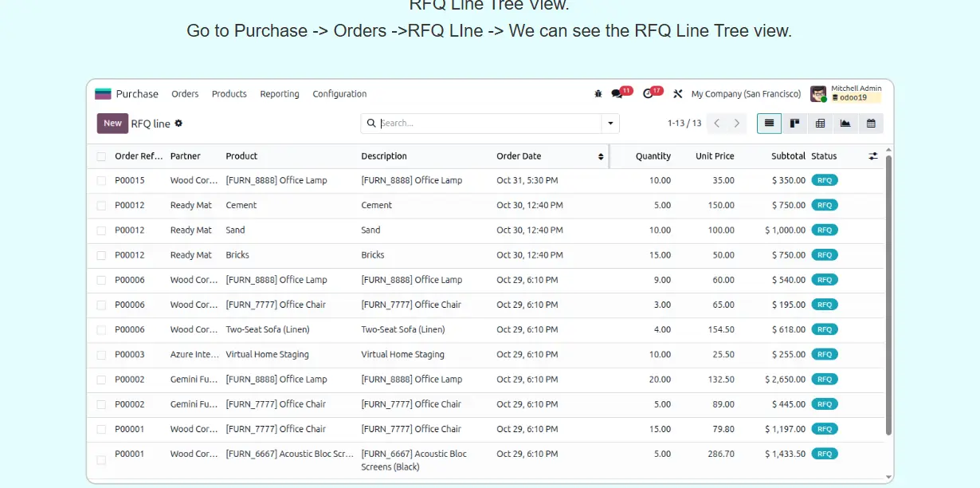Open optional columns adjust menu

click(873, 156)
